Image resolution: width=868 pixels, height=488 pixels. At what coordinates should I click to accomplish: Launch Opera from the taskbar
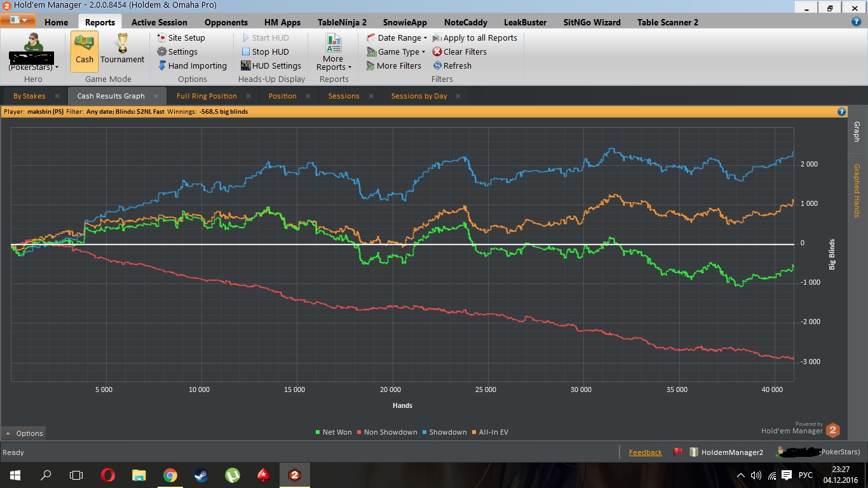108,475
